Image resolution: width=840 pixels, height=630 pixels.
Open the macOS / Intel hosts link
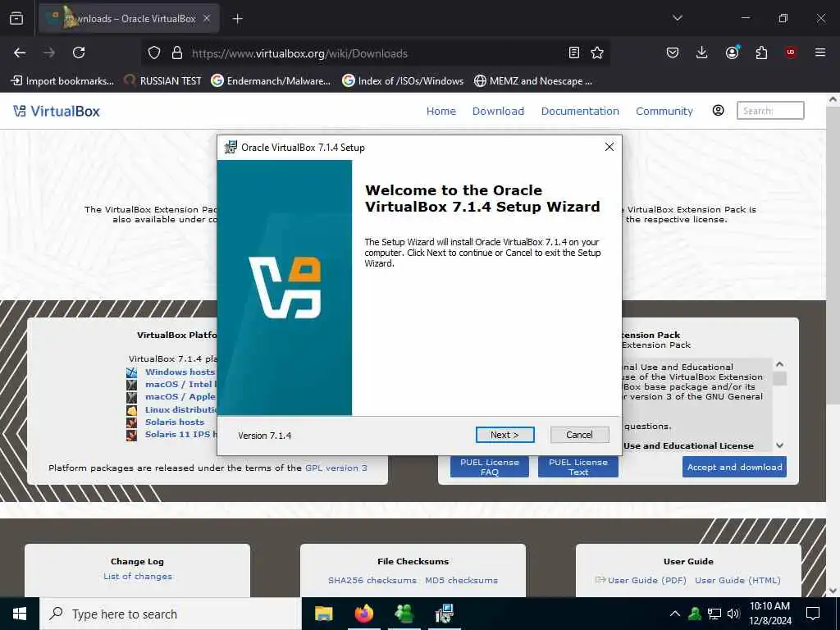click(x=180, y=384)
